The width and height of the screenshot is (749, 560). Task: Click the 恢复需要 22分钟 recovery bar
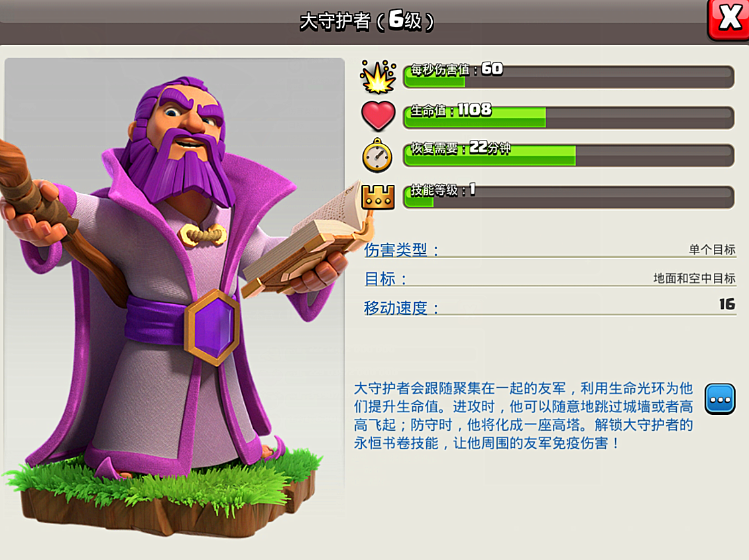569,155
